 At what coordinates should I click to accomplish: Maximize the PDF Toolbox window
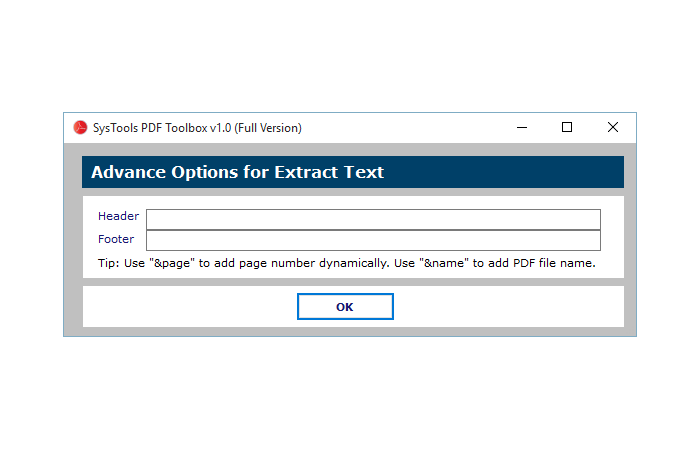pos(567,128)
